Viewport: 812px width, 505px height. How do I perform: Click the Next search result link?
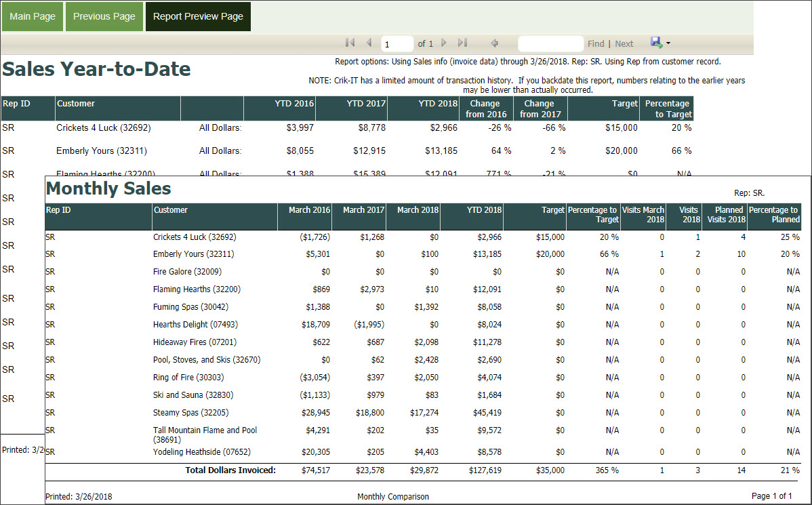click(624, 43)
